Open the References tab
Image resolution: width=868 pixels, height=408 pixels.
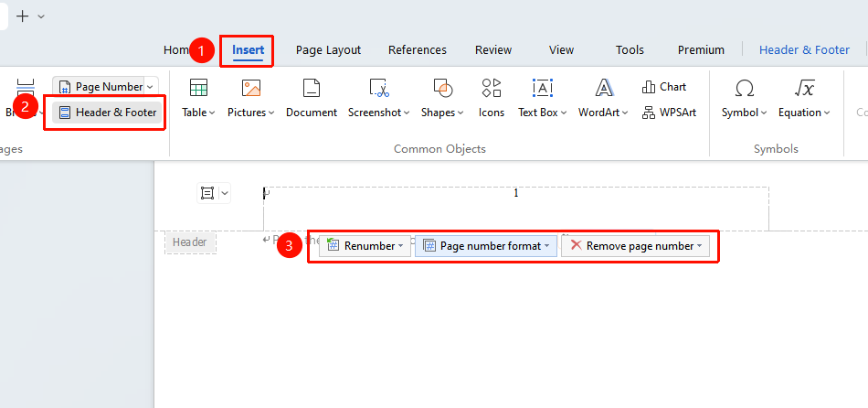(418, 50)
